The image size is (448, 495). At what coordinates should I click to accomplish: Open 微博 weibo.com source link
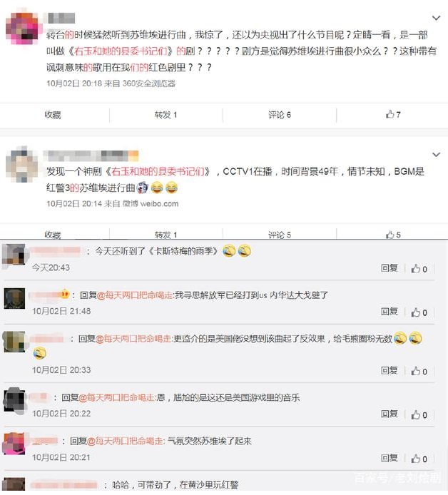pos(151,203)
